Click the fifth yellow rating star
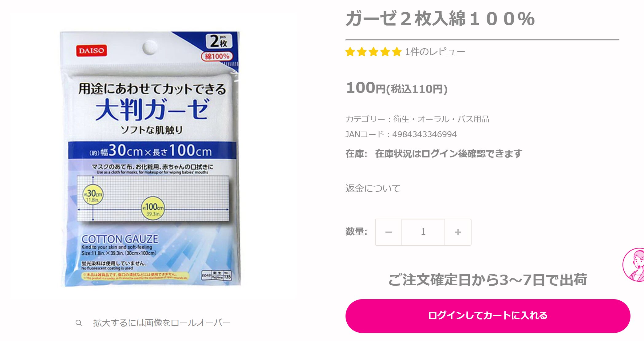Image resolution: width=644 pixels, height=341 pixels. coord(397,52)
